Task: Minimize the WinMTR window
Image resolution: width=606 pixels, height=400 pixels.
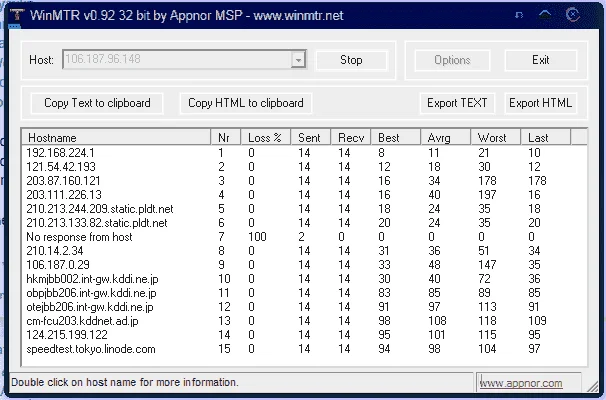Action: coord(519,15)
